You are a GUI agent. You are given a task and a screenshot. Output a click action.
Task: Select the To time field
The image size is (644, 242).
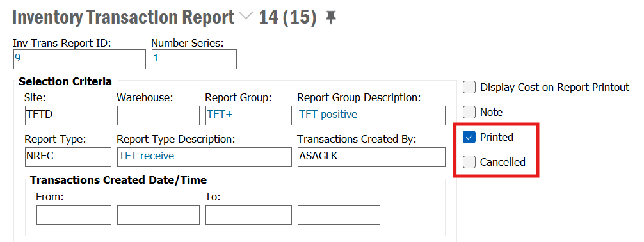339,215
